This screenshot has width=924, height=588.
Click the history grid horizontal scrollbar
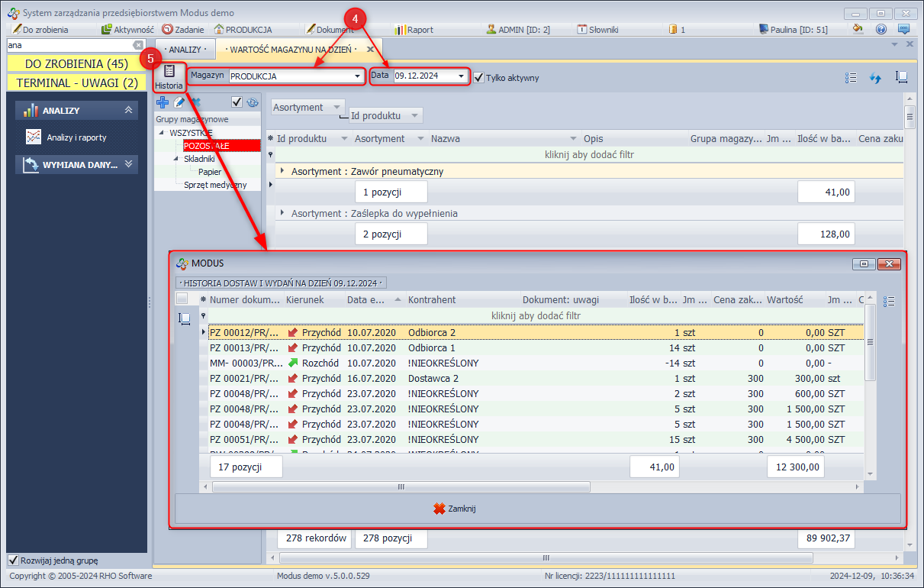coord(401,486)
